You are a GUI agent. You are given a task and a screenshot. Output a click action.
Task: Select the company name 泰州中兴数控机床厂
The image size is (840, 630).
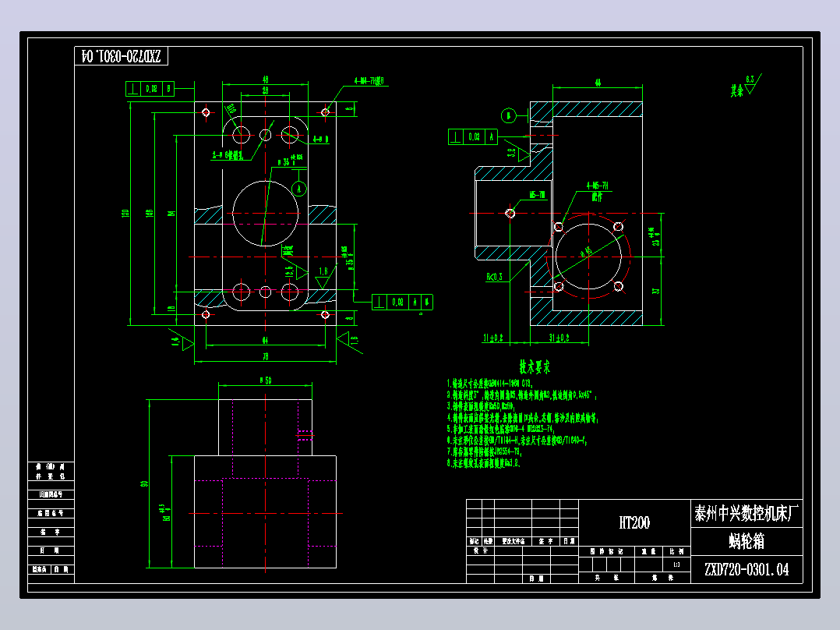(x=746, y=514)
